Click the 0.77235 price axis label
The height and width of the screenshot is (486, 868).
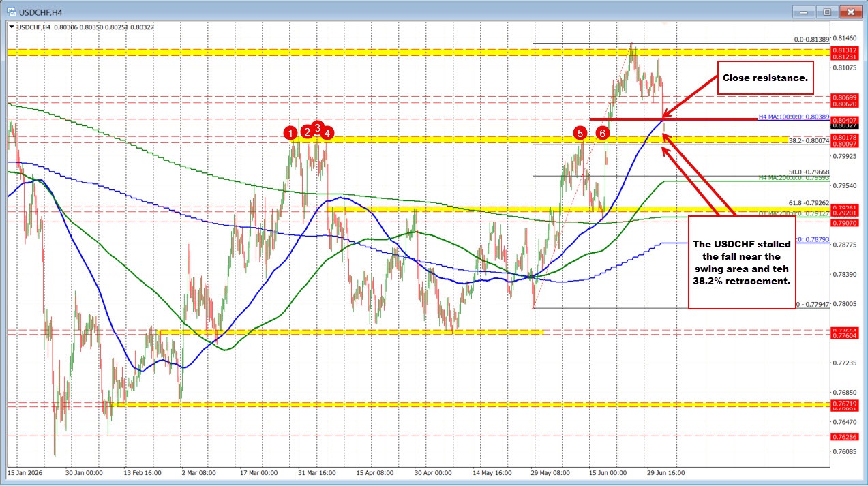843,363
